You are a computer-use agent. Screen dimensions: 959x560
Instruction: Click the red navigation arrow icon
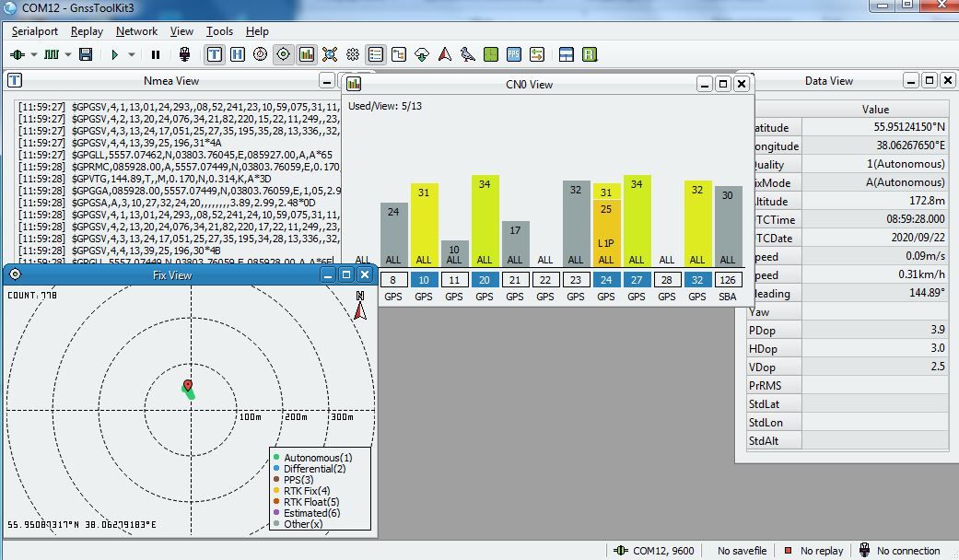click(x=445, y=55)
